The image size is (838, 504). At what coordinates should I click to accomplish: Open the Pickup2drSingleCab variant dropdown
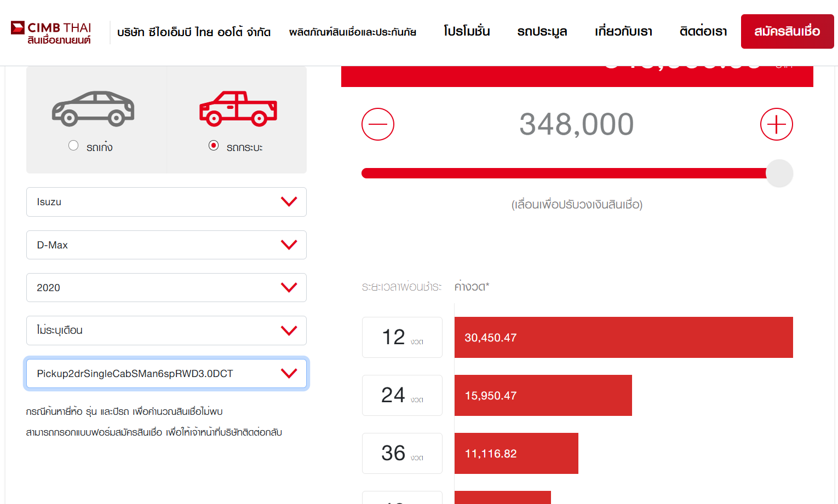[x=166, y=373]
